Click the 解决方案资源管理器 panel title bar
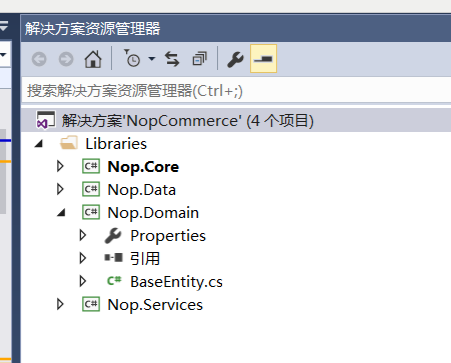The width and height of the screenshot is (451, 363). pos(236,28)
